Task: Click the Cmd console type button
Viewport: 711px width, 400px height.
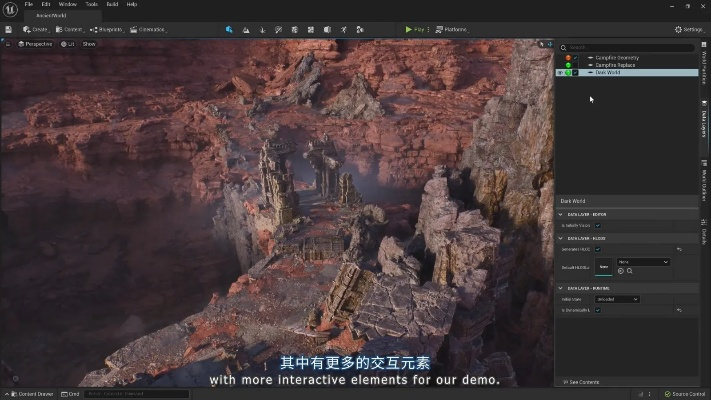Action: point(70,394)
